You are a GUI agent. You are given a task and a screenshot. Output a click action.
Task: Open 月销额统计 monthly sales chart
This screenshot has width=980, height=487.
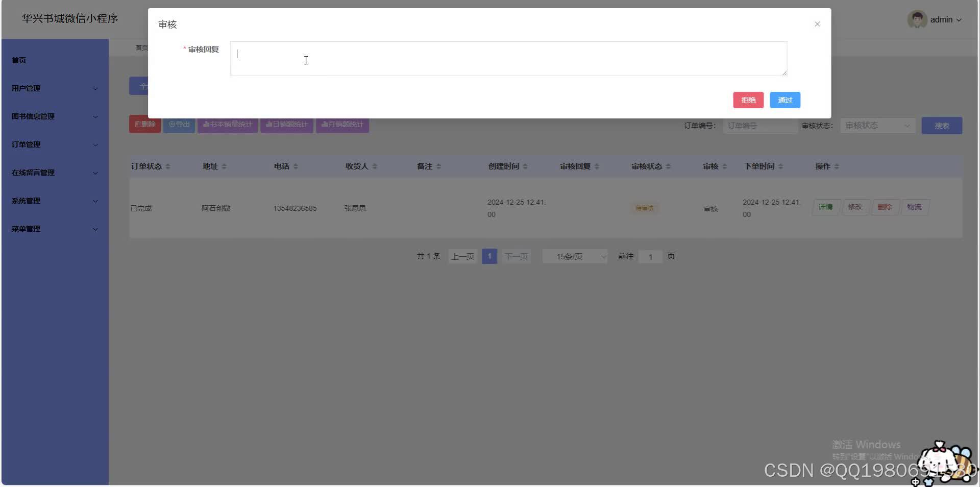pos(342,124)
